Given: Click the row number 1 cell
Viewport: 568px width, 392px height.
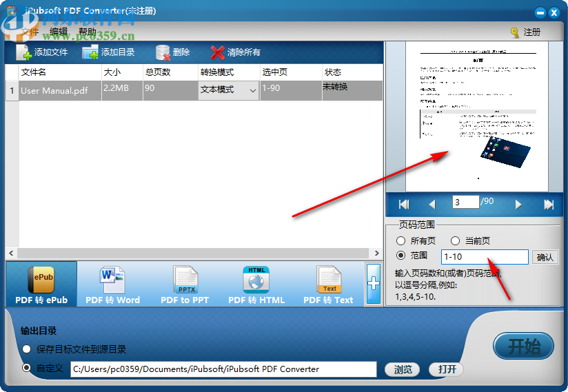Looking at the screenshot, I should coord(12,90).
